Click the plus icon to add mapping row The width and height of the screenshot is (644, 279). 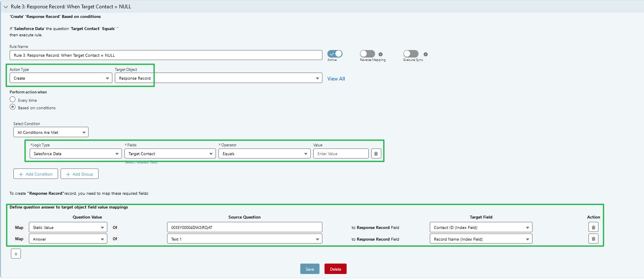tap(15, 253)
